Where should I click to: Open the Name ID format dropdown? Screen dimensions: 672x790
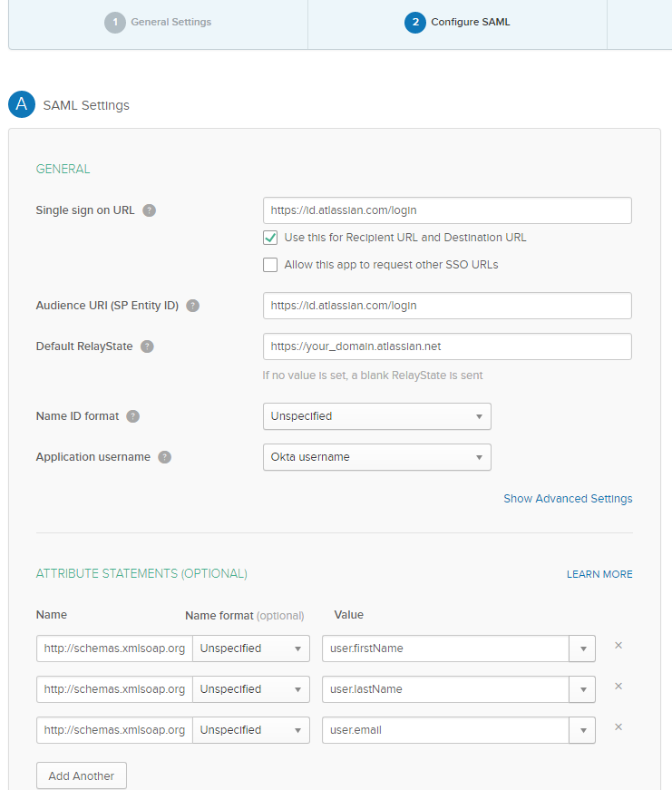(376, 416)
